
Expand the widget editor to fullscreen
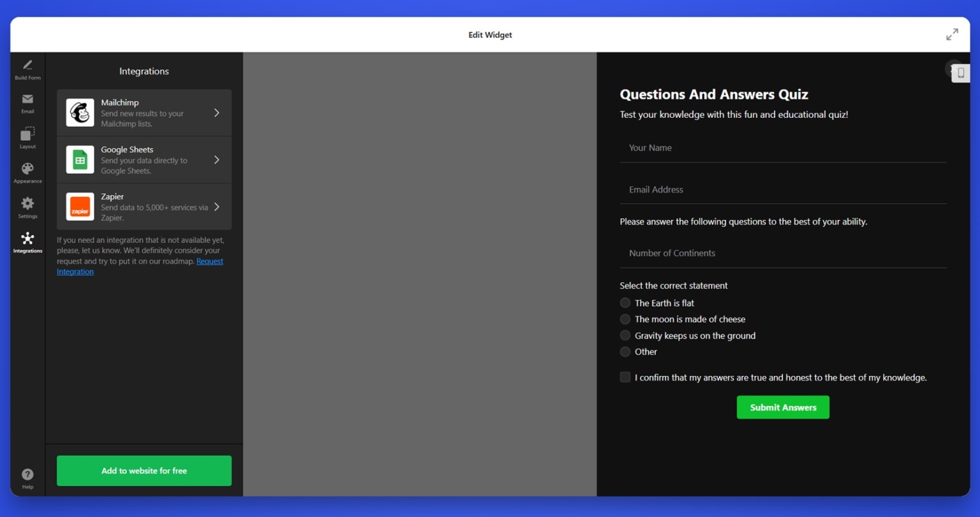(x=952, y=34)
